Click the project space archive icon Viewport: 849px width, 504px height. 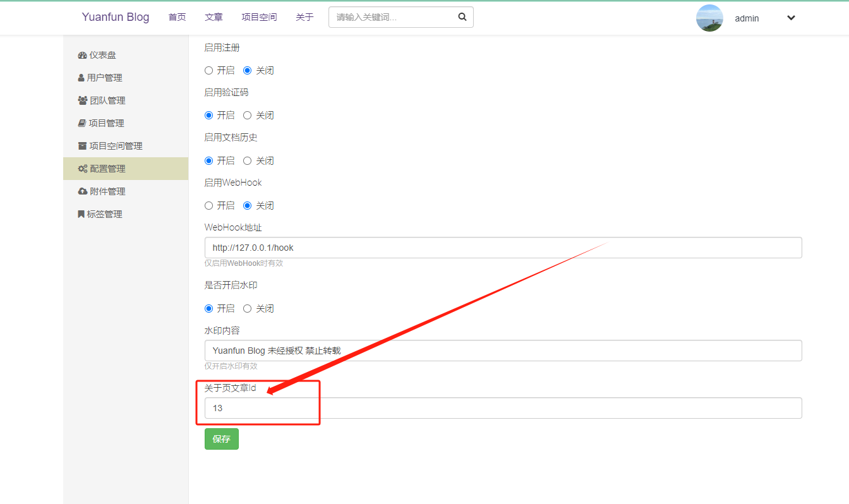coord(82,147)
